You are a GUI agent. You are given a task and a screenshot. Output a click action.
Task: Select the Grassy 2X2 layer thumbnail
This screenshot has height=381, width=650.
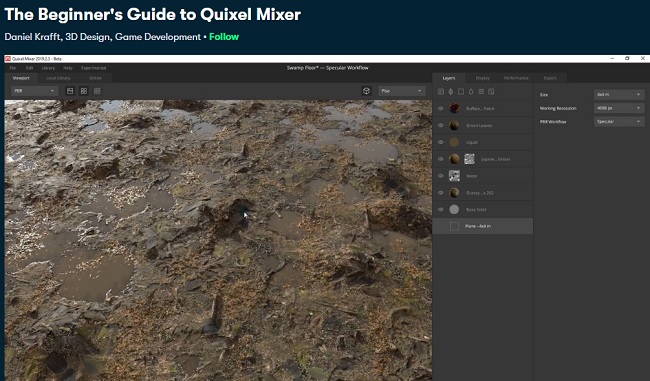click(454, 193)
